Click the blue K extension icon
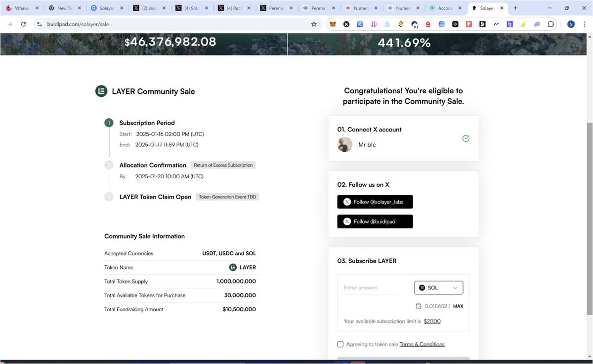Screen dimensions: 593x364 [360, 24]
